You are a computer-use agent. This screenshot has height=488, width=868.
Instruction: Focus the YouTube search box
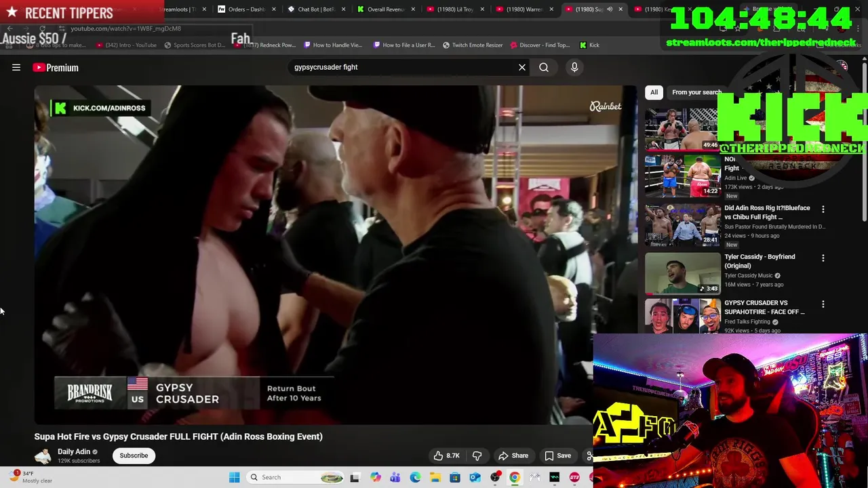(403, 67)
